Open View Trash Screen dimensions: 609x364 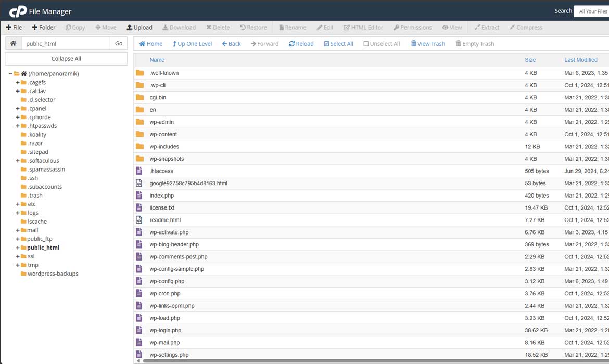[x=428, y=44]
